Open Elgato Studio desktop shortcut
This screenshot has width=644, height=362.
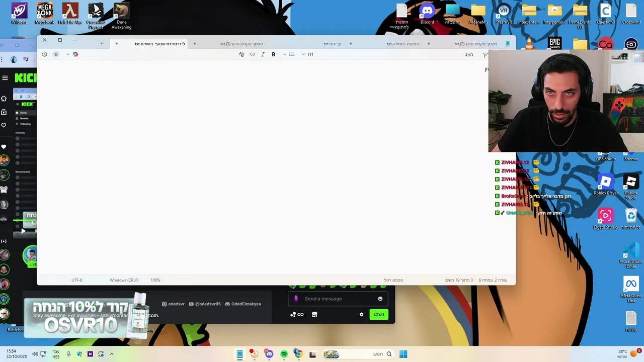pyautogui.click(x=606, y=219)
